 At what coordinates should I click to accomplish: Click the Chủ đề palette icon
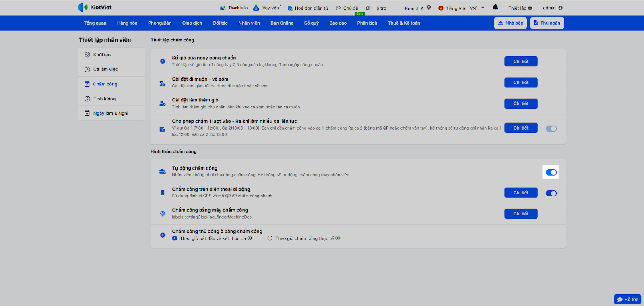[339, 8]
